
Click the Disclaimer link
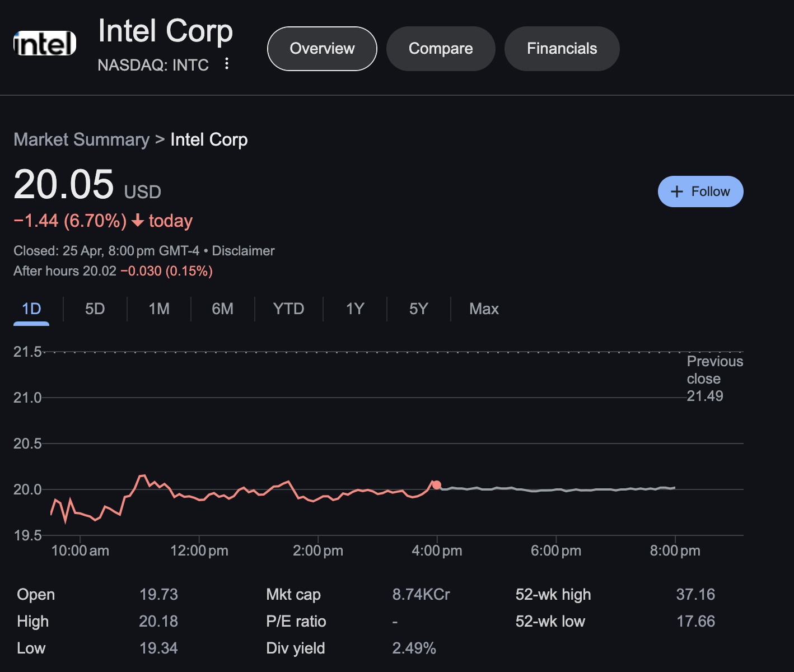(x=243, y=251)
